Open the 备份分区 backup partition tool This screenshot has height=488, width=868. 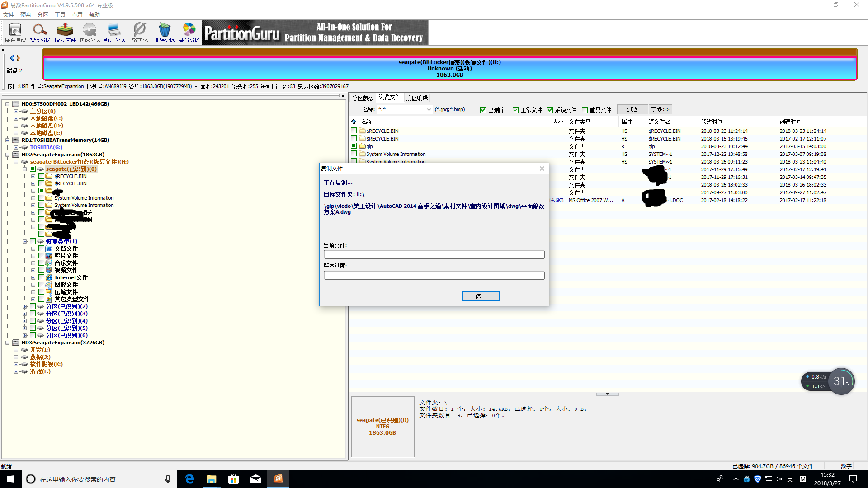(189, 33)
